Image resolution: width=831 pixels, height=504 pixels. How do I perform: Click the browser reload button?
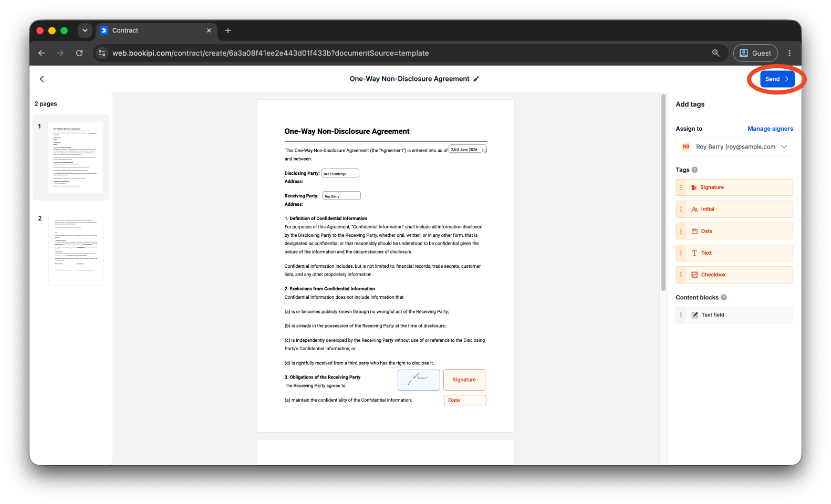(x=79, y=53)
